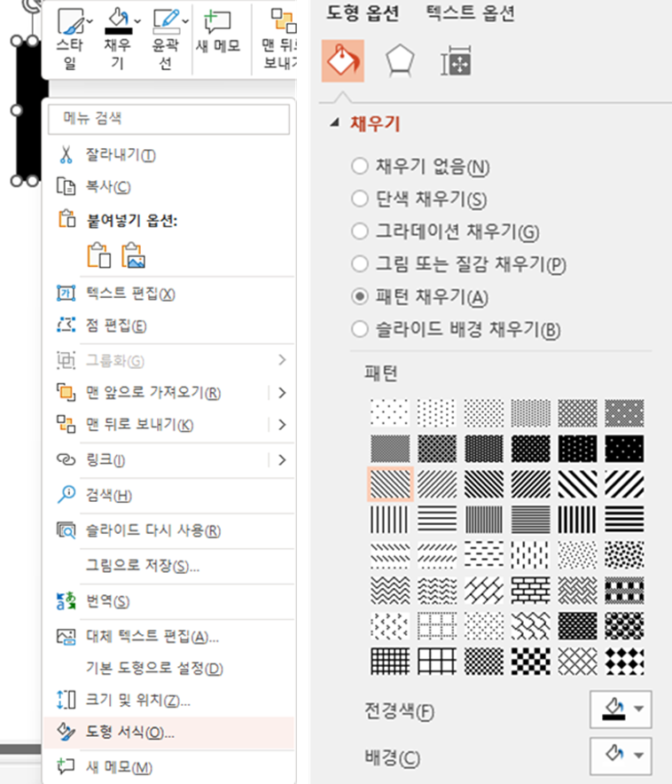Select 그림 또는 질감 채우기 radio button
The height and width of the screenshot is (784, 672).
[x=360, y=263]
